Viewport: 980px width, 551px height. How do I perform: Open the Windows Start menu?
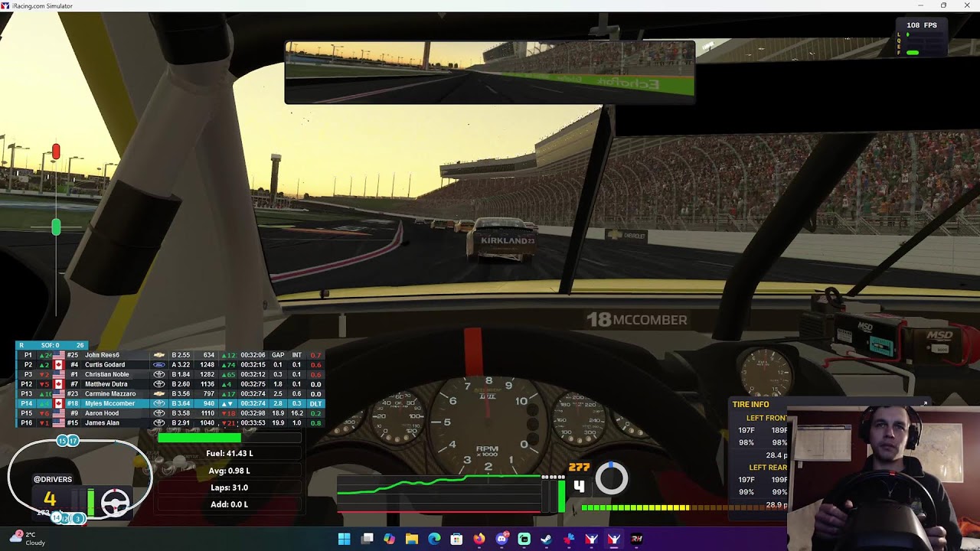[x=345, y=539]
